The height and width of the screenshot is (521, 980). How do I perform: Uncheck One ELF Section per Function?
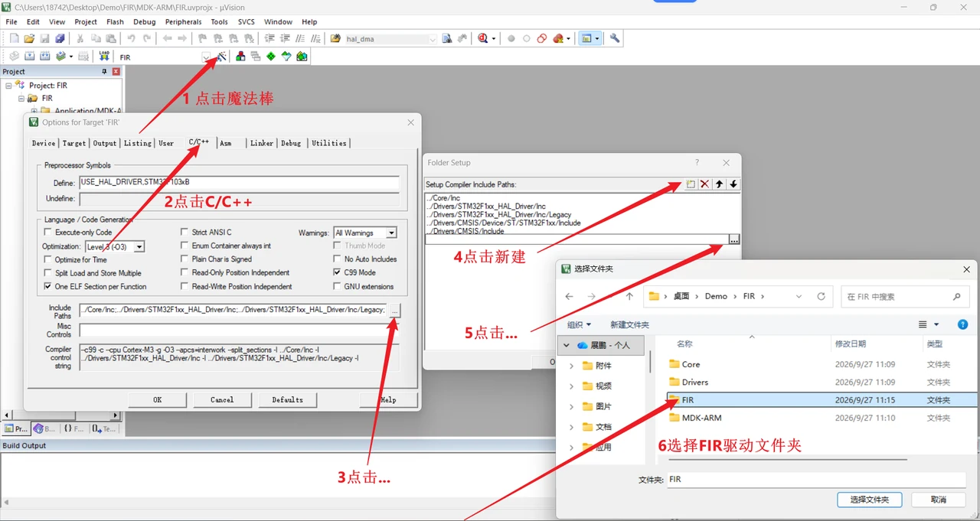pos(48,286)
